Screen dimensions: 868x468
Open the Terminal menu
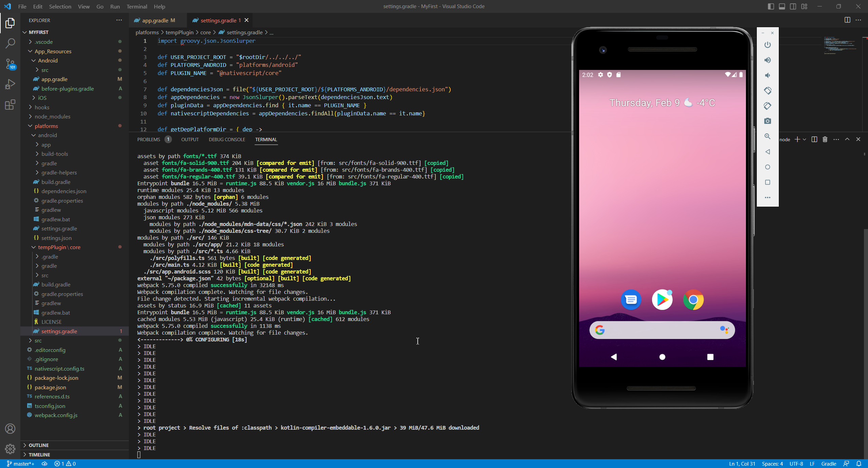pos(137,6)
